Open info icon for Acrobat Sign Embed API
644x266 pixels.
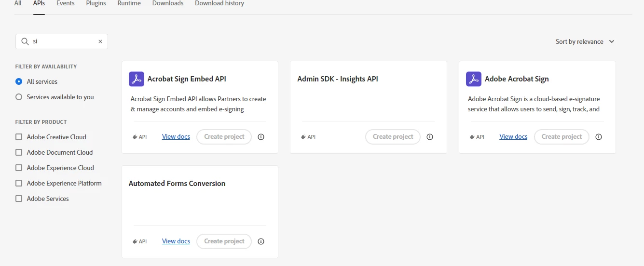point(261,137)
